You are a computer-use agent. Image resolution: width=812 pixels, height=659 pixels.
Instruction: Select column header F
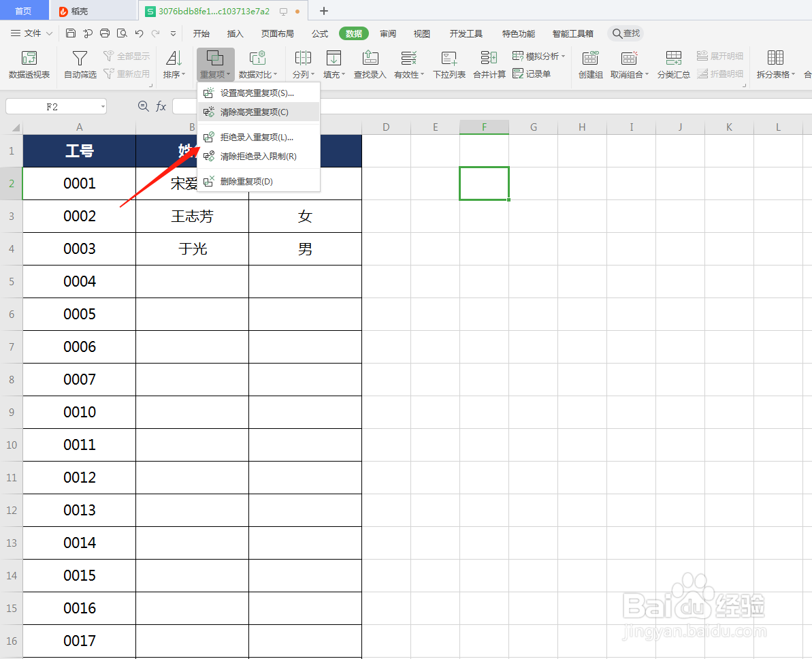484,127
